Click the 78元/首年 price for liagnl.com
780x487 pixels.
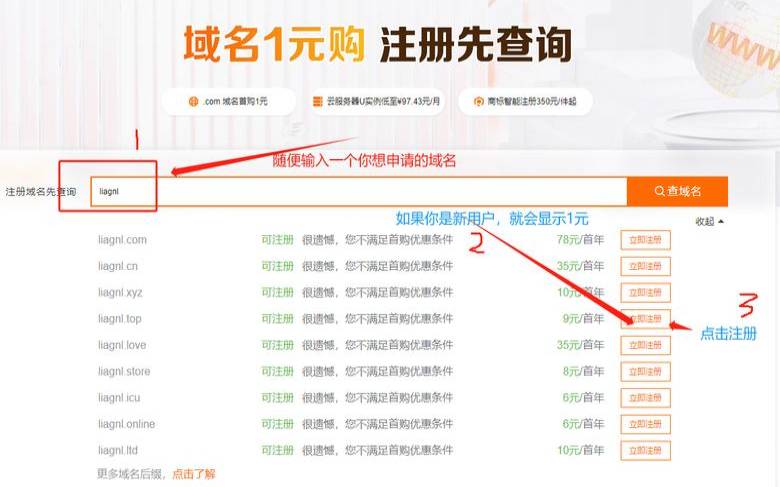click(580, 240)
